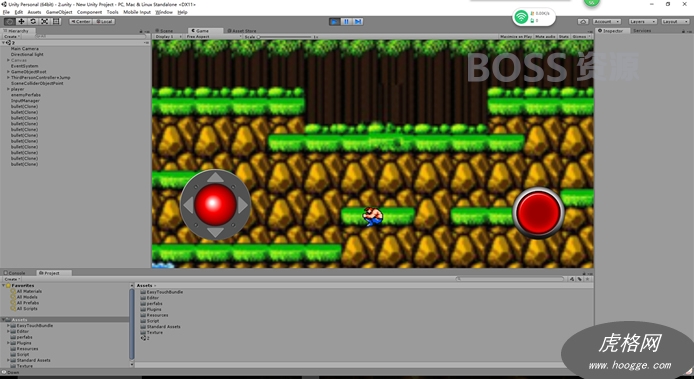Click the green WiFi speed widget
The image size is (694, 379).
[534, 17]
